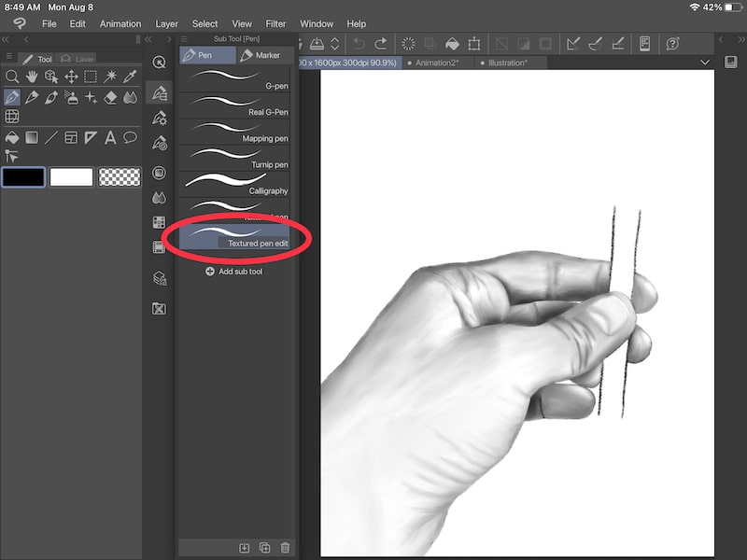Select the Move canvas hand tool
Viewport: 747px width, 560px height.
point(32,77)
